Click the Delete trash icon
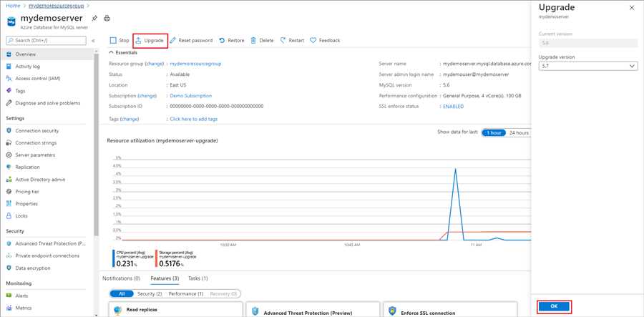 click(x=253, y=40)
